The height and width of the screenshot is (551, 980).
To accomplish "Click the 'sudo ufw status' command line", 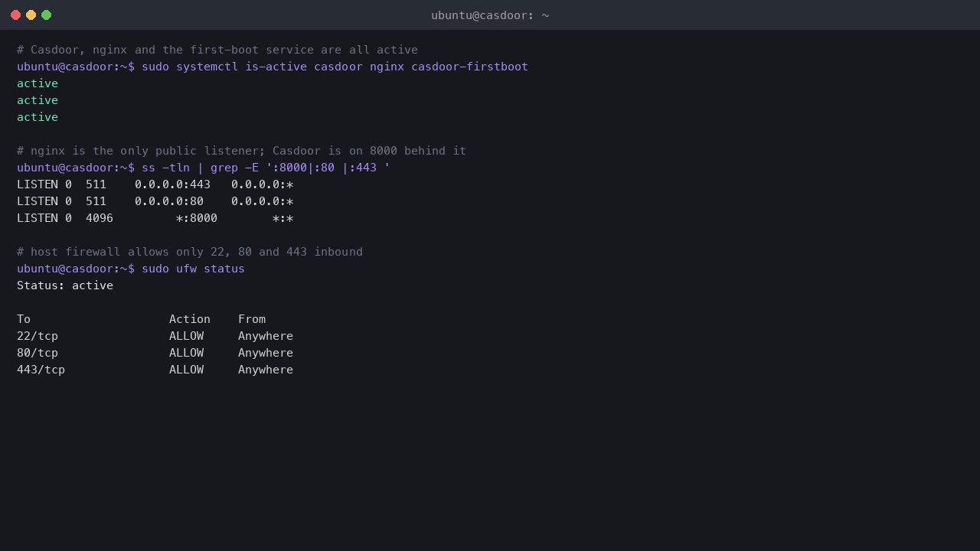I will (x=131, y=269).
